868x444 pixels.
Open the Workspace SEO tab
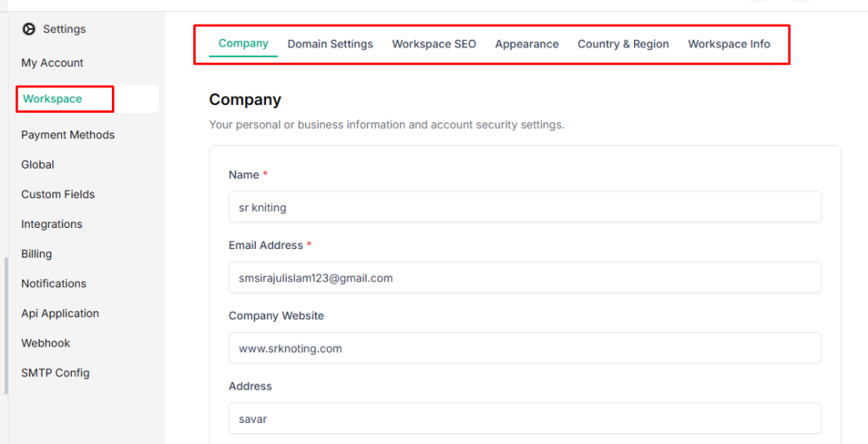[x=434, y=44]
